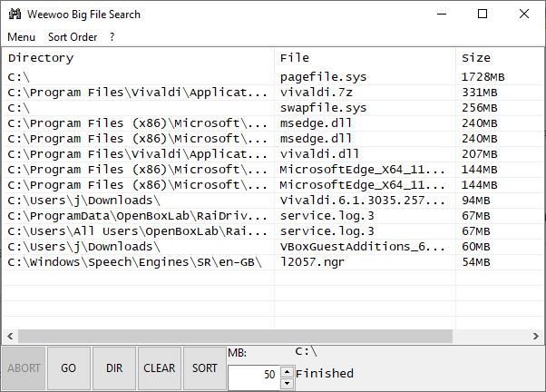
Task: Select the VBoxGuestAdditions file row
Action: click(363, 247)
